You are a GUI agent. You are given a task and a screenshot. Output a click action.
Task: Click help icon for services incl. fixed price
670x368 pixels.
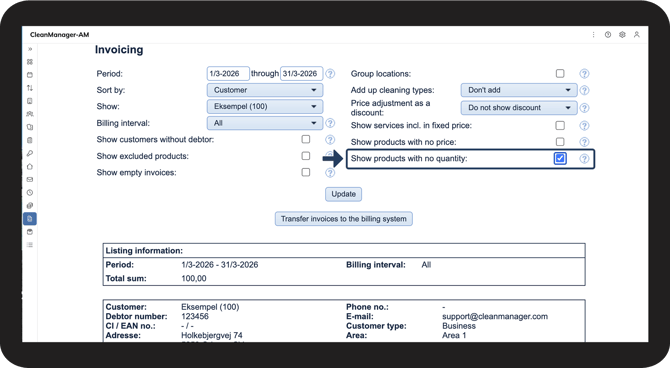584,126
